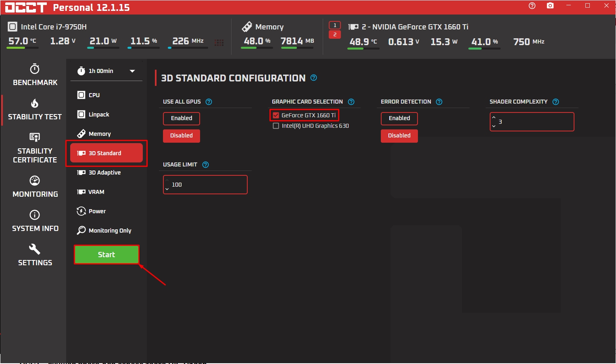Decrease Usage Limit with down arrow
This screenshot has width=616, height=364.
[167, 189]
